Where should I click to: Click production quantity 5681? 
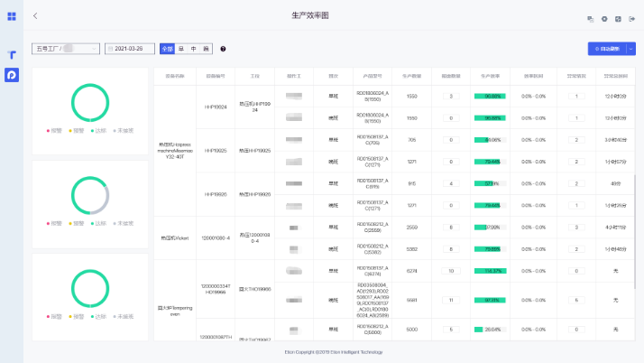point(412,300)
